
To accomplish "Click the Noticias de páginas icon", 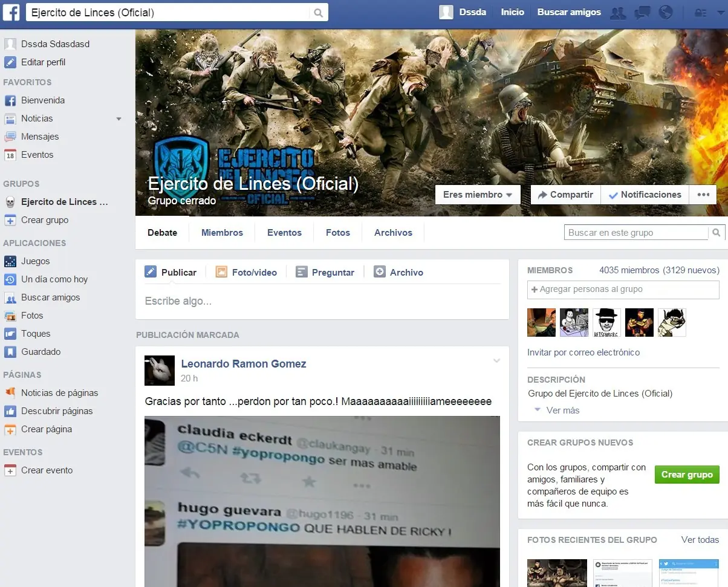I will click(x=10, y=393).
